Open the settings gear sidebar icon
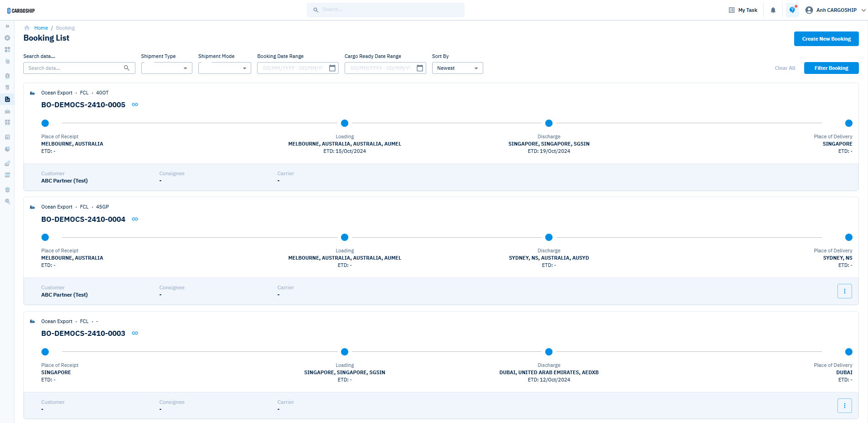This screenshot has height=423, width=868. 7,201
